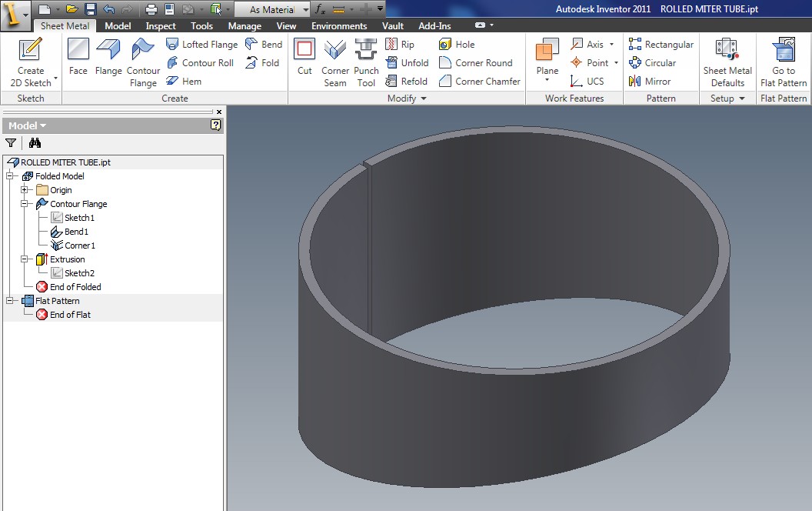Select the Flange tool

(108, 58)
